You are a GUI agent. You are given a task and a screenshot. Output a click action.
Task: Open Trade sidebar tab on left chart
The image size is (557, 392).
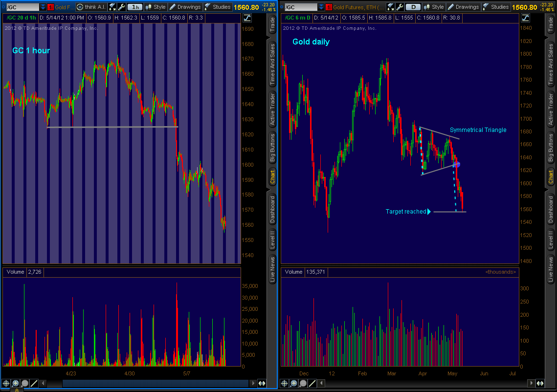tap(272, 24)
